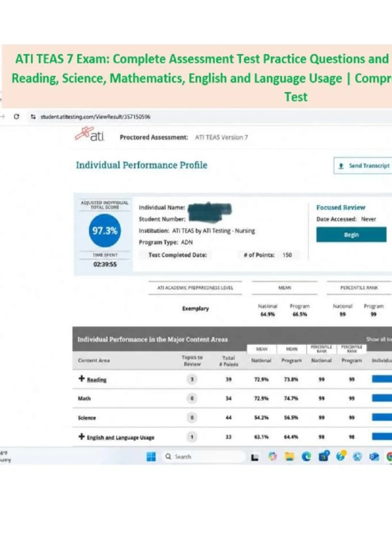392x556 pixels.
Task: Open the Reading content area link
Action: (x=97, y=380)
